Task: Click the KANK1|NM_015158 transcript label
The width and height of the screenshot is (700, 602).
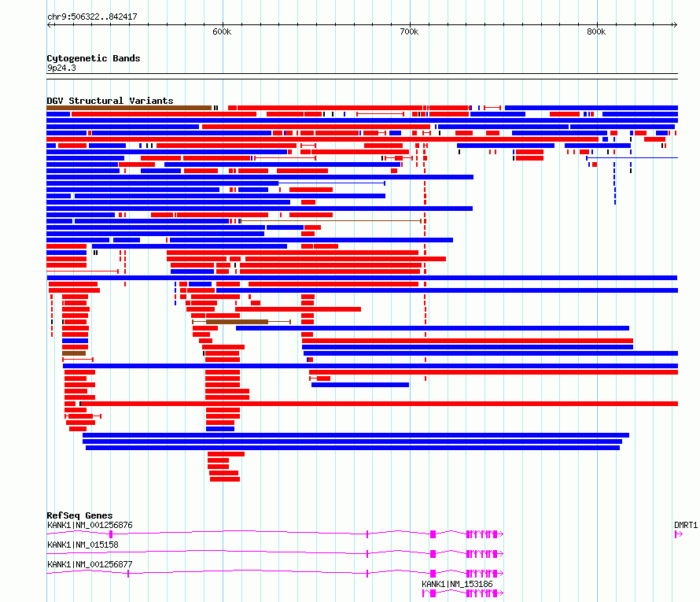Action: click(x=83, y=545)
